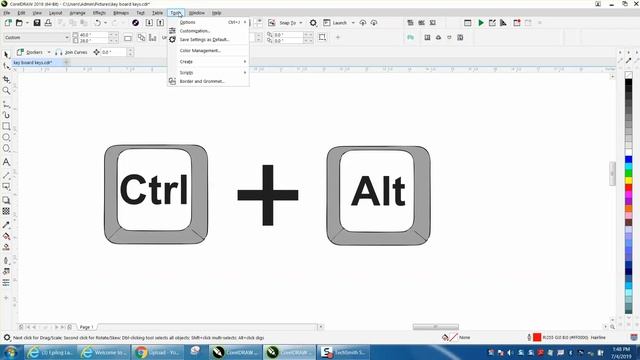Select the Freehand tool
Screen dimensions: 640x360
coord(6,104)
